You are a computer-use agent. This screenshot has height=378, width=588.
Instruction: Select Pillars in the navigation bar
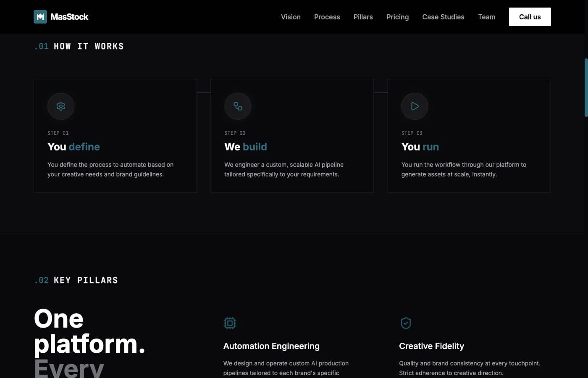[x=363, y=17]
